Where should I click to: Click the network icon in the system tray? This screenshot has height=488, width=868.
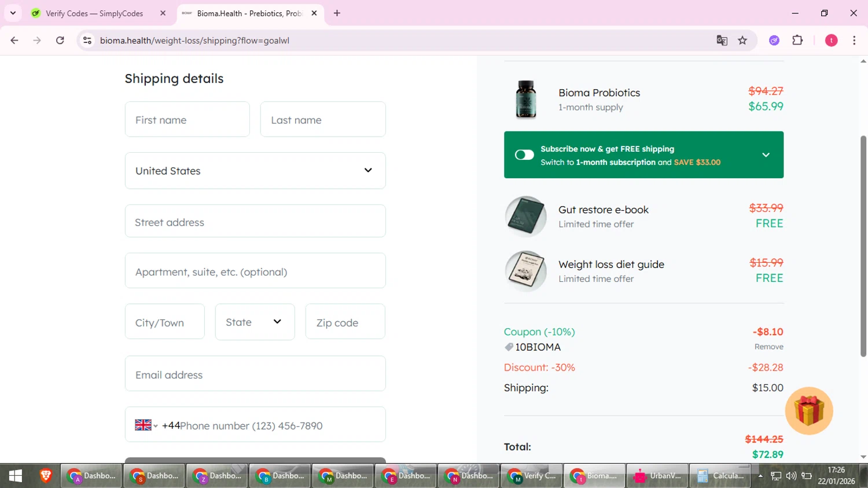776,476
